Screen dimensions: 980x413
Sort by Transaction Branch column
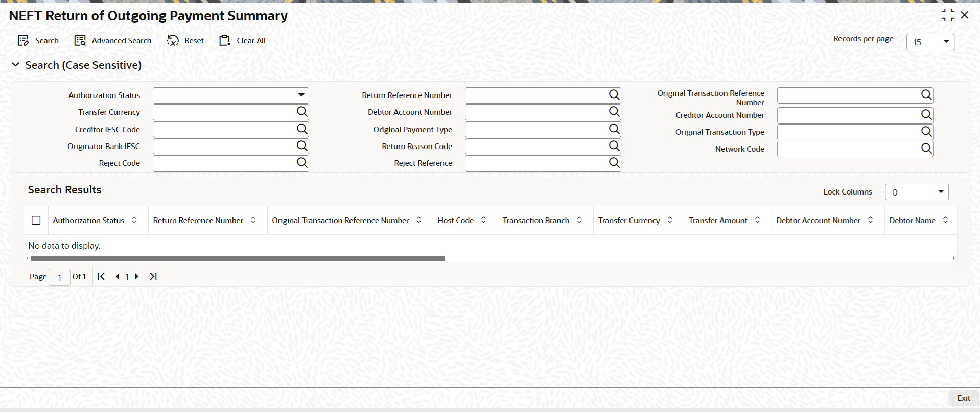[579, 220]
